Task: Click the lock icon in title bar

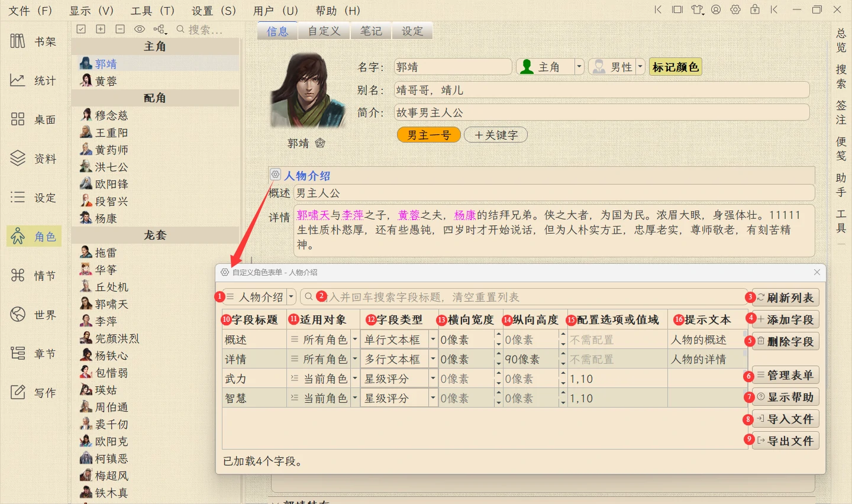Action: (754, 10)
